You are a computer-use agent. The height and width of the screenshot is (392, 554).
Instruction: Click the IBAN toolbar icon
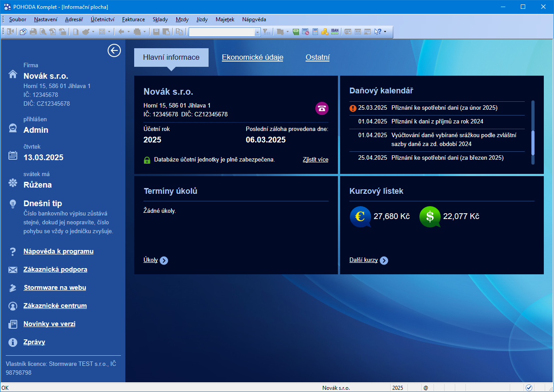(335, 32)
